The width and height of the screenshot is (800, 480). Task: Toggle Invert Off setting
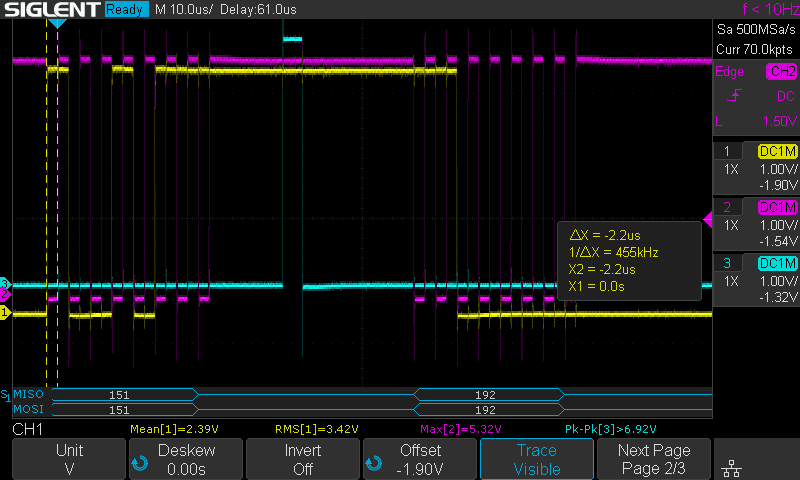pyautogui.click(x=303, y=459)
